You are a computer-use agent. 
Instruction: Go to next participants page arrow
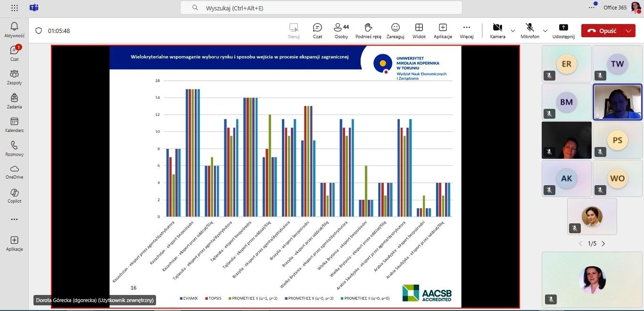(x=603, y=244)
